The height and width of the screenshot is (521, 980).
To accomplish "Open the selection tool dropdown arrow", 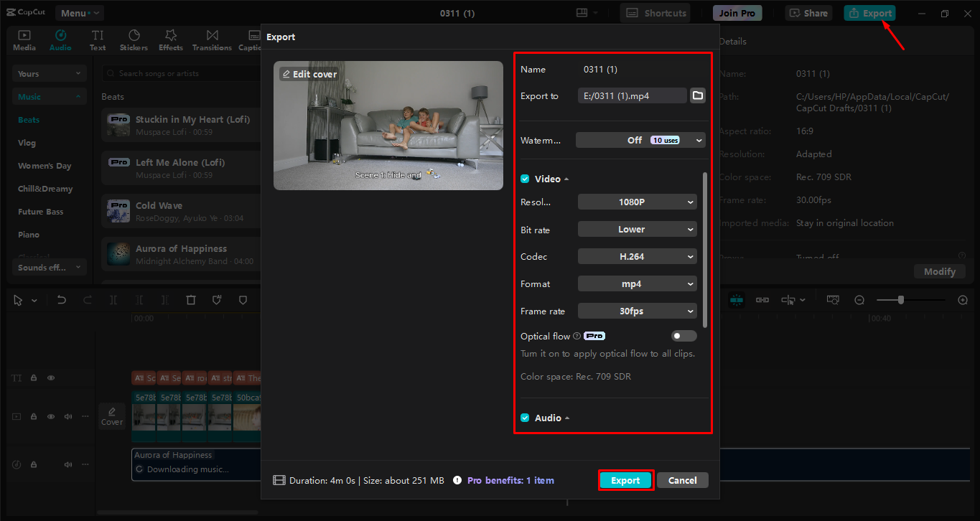I will (34, 300).
